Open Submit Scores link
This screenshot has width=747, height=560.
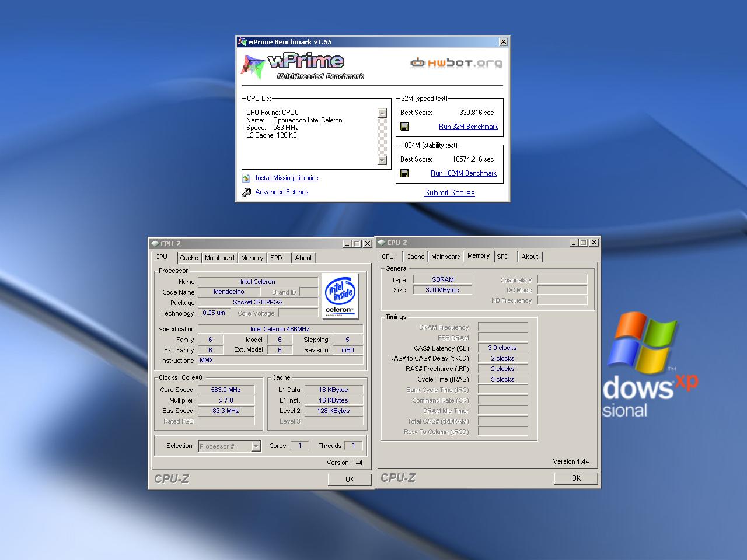(x=449, y=192)
